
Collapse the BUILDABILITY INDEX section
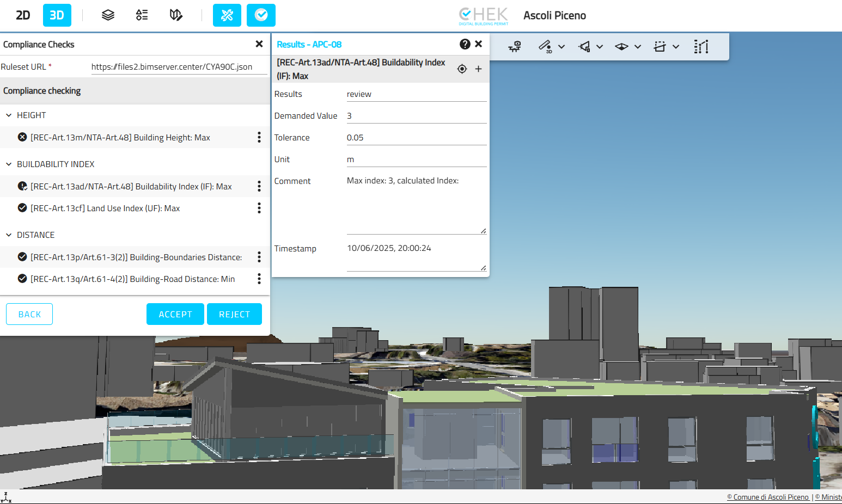click(x=9, y=164)
